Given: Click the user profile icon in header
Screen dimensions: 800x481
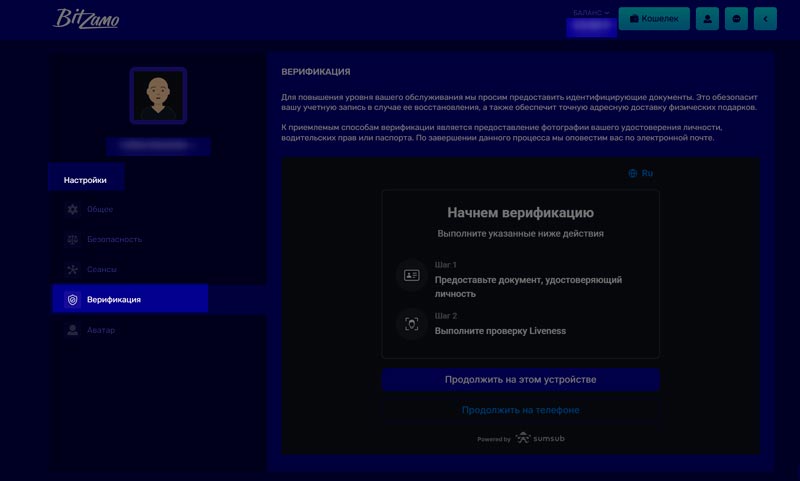Looking at the screenshot, I should tap(707, 18).
